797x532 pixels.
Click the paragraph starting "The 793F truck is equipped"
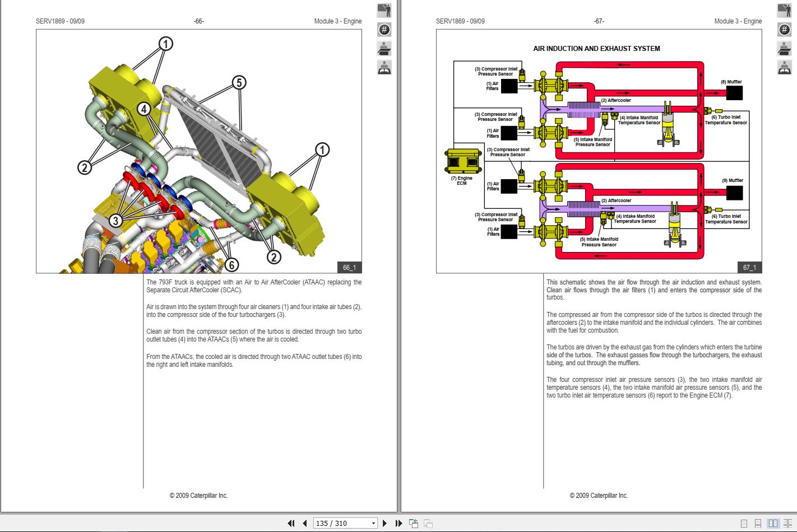point(254,286)
